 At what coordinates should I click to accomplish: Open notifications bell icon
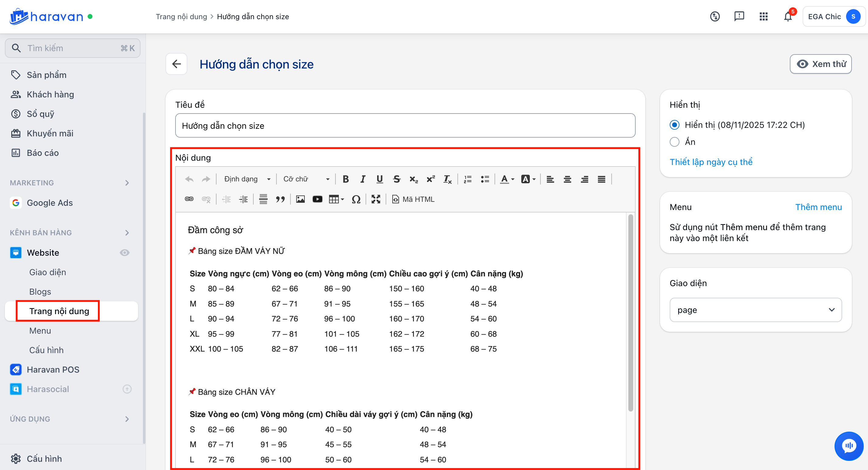tap(787, 16)
